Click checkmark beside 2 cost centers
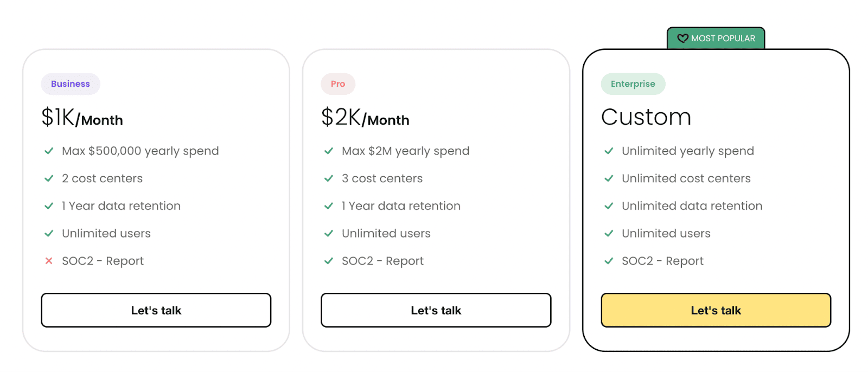868x372 pixels. click(49, 178)
